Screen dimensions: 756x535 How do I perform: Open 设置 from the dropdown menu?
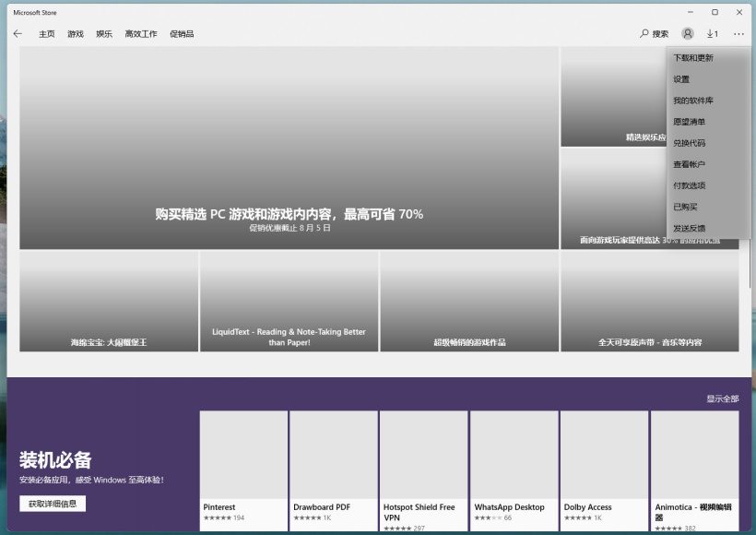(x=681, y=79)
